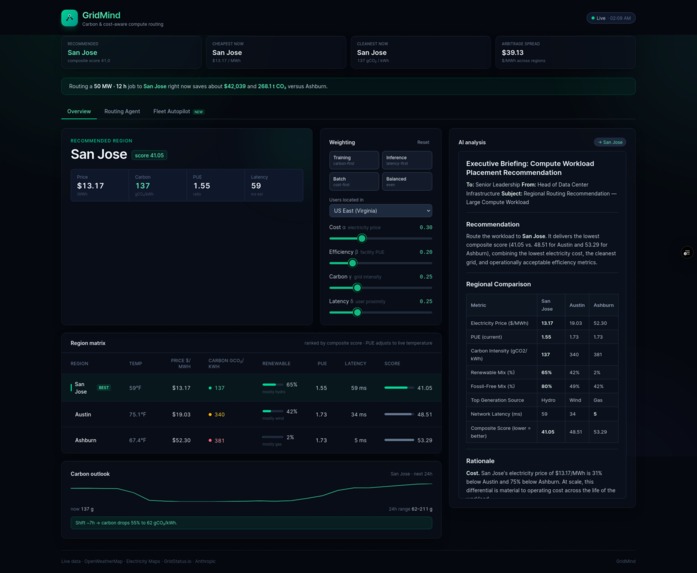Select the Training carbon-first preset

[354, 160]
